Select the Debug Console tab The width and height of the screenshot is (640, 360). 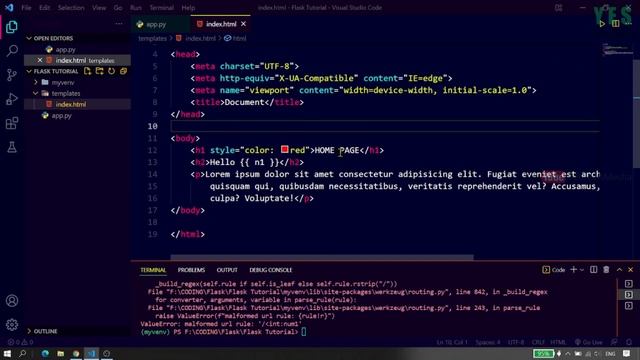point(271,270)
